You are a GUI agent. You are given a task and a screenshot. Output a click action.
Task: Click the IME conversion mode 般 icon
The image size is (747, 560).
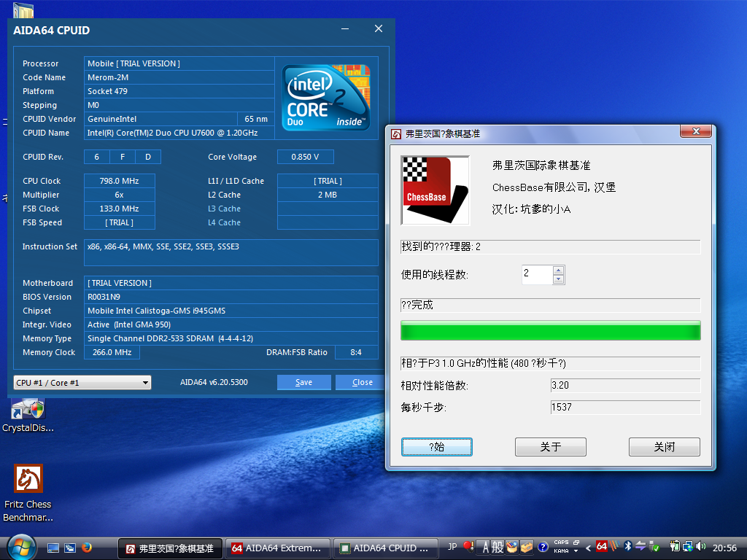tap(498, 548)
